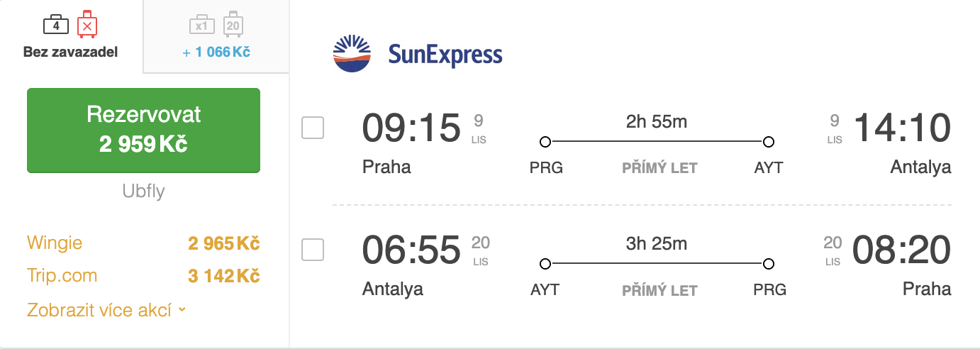
Task: Click the AYT departure dot on return route
Action: click(x=545, y=264)
